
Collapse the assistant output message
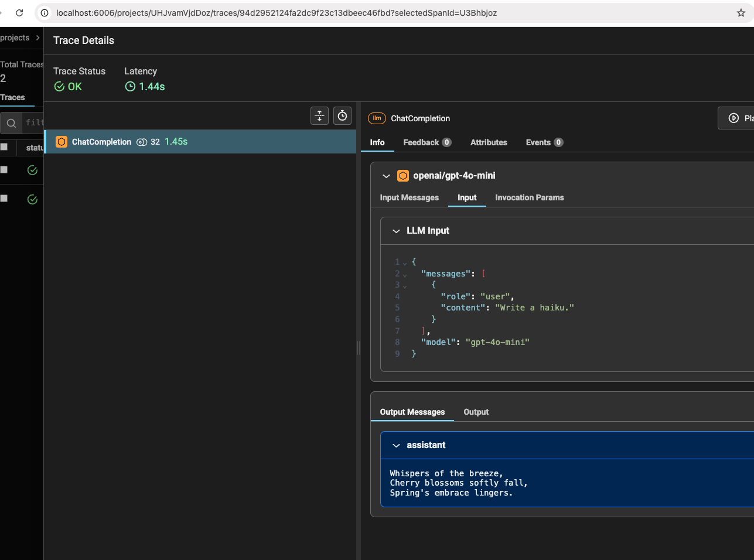(396, 445)
